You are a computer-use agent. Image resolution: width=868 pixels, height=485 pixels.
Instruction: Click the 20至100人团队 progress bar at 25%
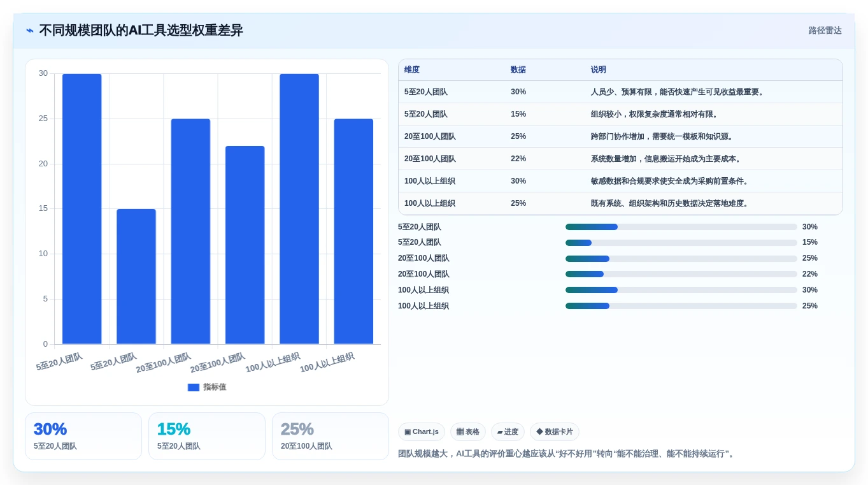pyautogui.click(x=681, y=259)
